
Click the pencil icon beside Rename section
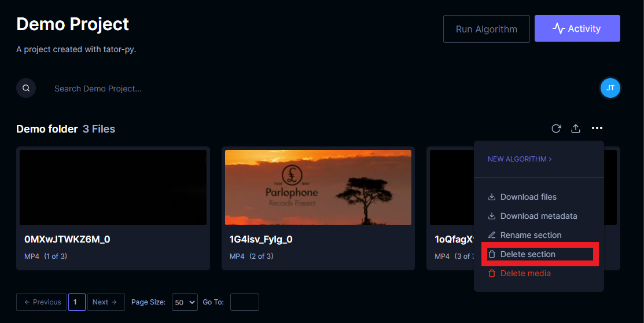coord(492,235)
